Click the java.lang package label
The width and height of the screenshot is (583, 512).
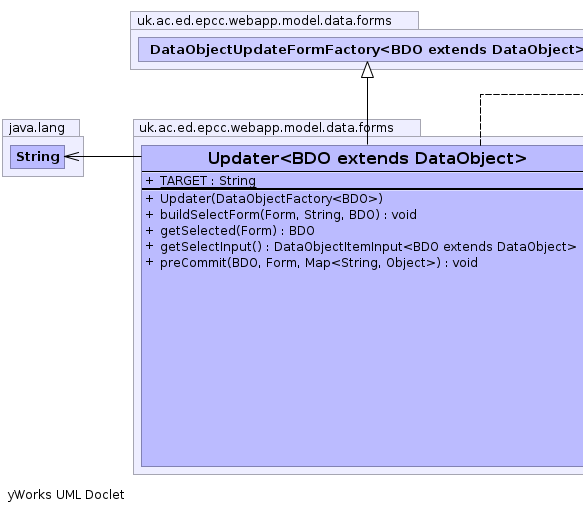37,128
